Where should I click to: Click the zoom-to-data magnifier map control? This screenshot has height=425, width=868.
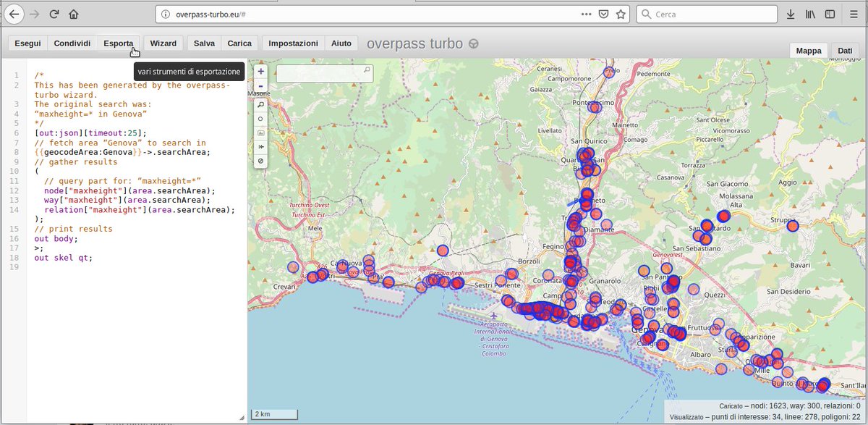260,104
